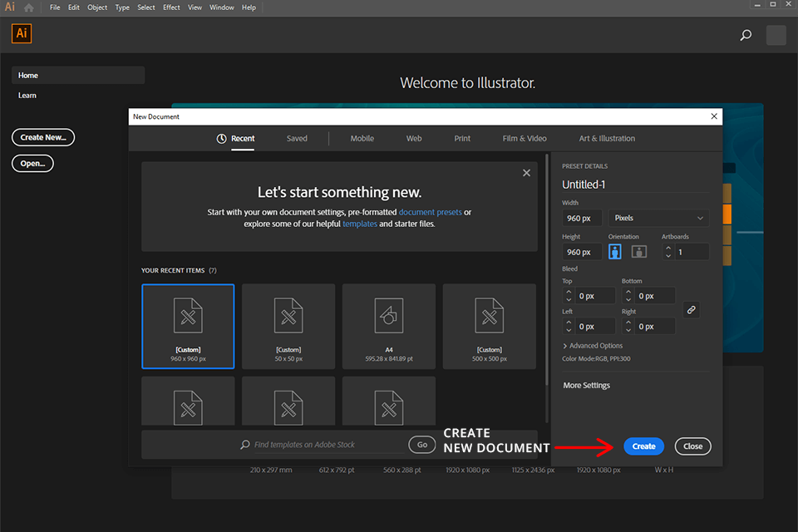Image resolution: width=798 pixels, height=532 pixels.
Task: Switch to the Print tab
Action: 462,138
